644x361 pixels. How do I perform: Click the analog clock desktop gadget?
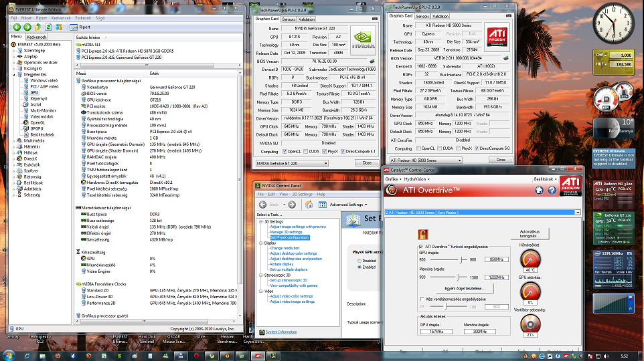613,23
